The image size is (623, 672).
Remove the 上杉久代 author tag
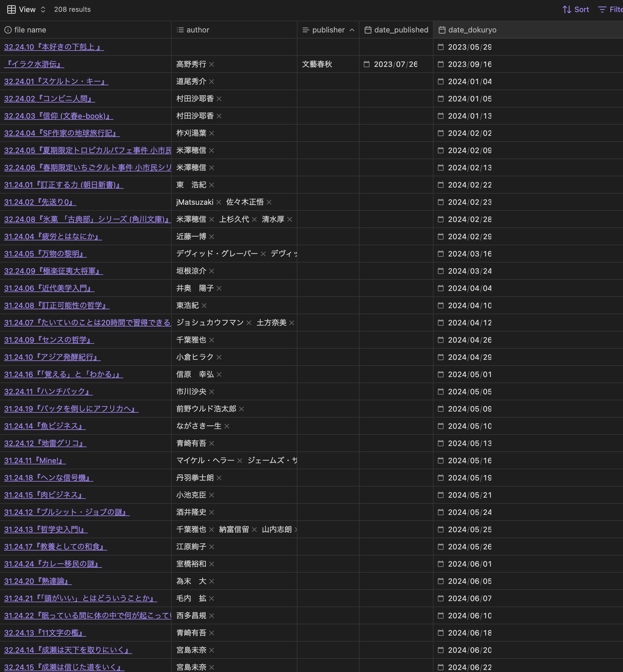(255, 219)
